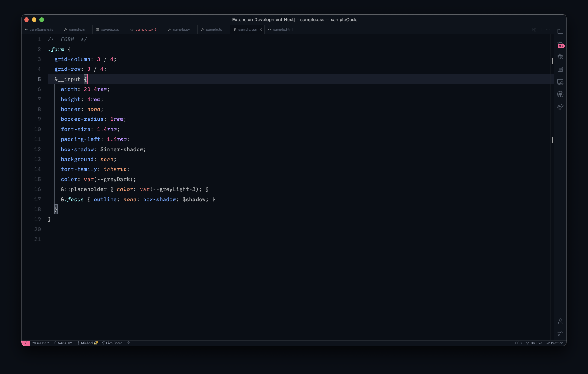The image size is (588, 374).
Task: Open the CSS language mode selector
Action: [518, 343]
